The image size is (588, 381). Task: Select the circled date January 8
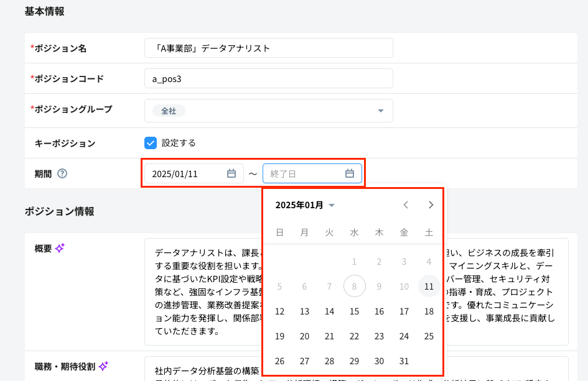click(x=354, y=287)
